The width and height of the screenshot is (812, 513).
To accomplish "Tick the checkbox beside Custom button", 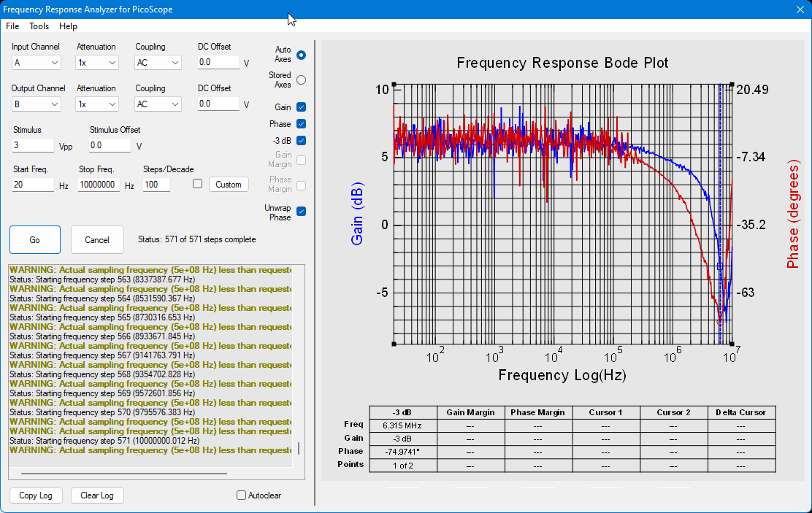I will pos(197,184).
